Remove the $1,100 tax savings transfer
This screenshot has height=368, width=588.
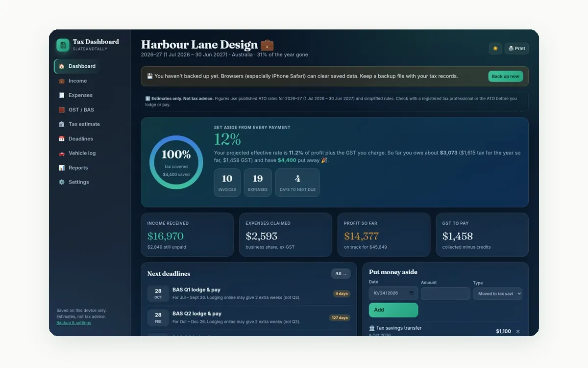518,332
